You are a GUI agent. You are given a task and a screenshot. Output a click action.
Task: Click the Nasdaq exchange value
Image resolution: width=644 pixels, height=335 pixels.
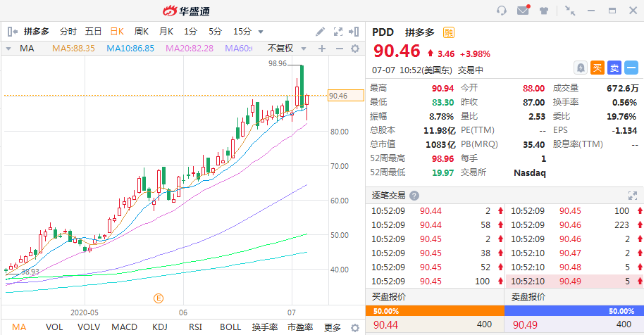pyautogui.click(x=530, y=172)
